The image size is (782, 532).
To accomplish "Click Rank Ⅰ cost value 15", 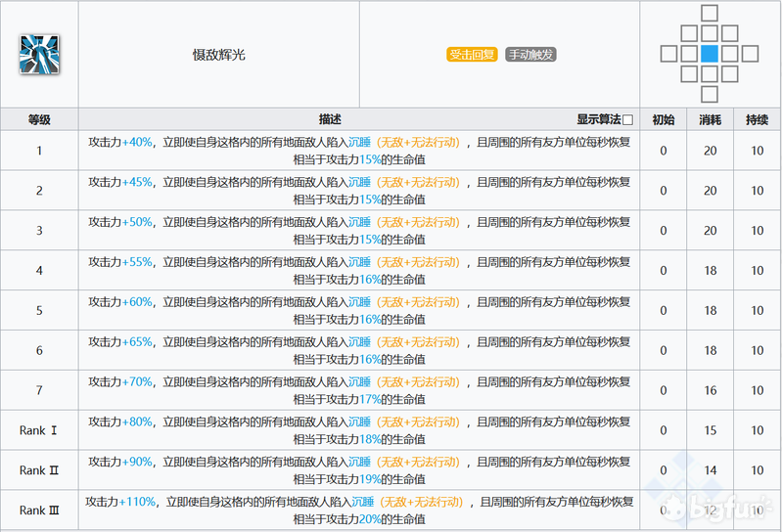I will pyautogui.click(x=711, y=430).
